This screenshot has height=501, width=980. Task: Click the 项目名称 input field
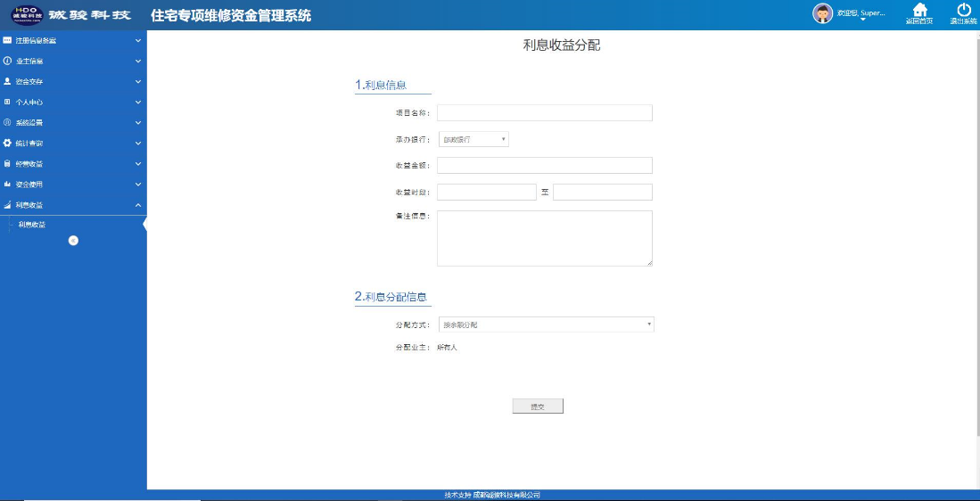pos(544,113)
